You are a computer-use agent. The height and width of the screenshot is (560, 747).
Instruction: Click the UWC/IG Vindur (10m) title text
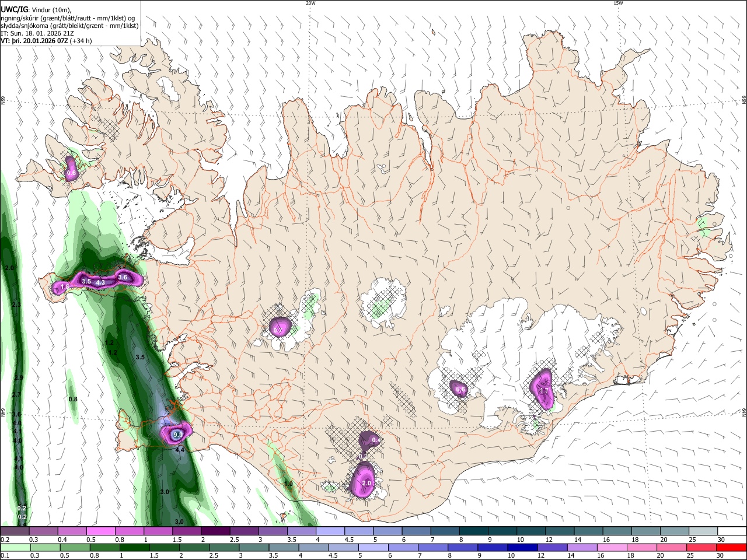pyautogui.click(x=36, y=10)
